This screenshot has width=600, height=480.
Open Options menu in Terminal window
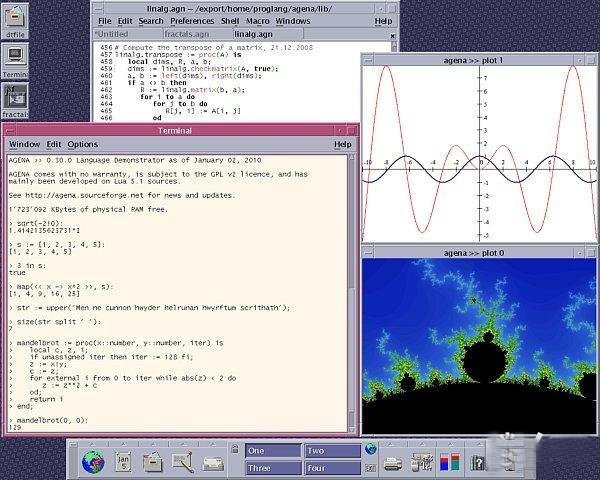83,144
